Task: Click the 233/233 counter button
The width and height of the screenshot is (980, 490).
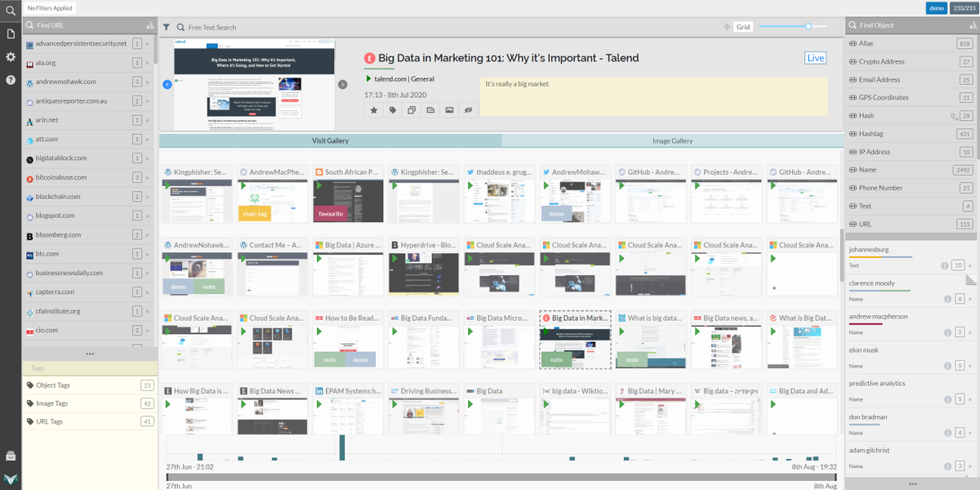Action: tap(963, 8)
